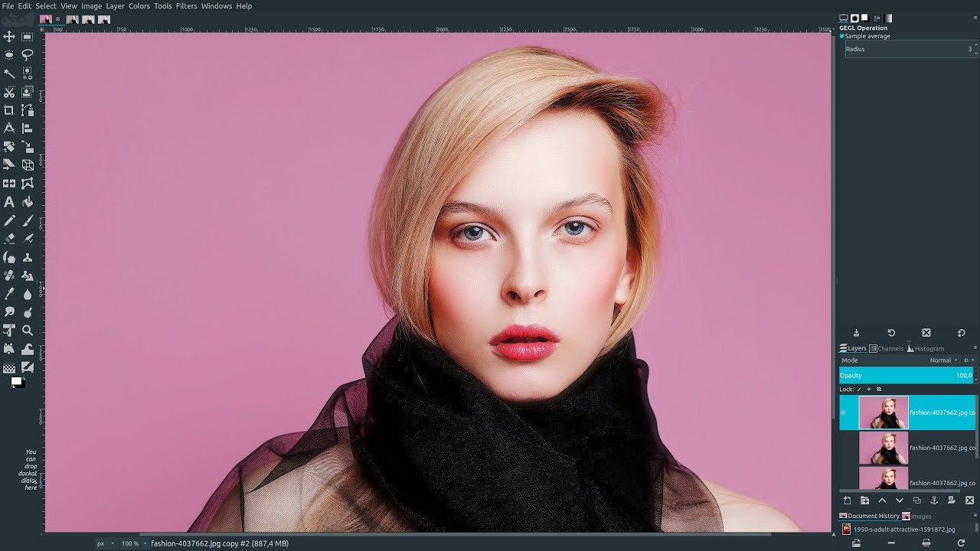Toggle lock pixels for layer
This screenshot has height=551, width=980.
[859, 389]
